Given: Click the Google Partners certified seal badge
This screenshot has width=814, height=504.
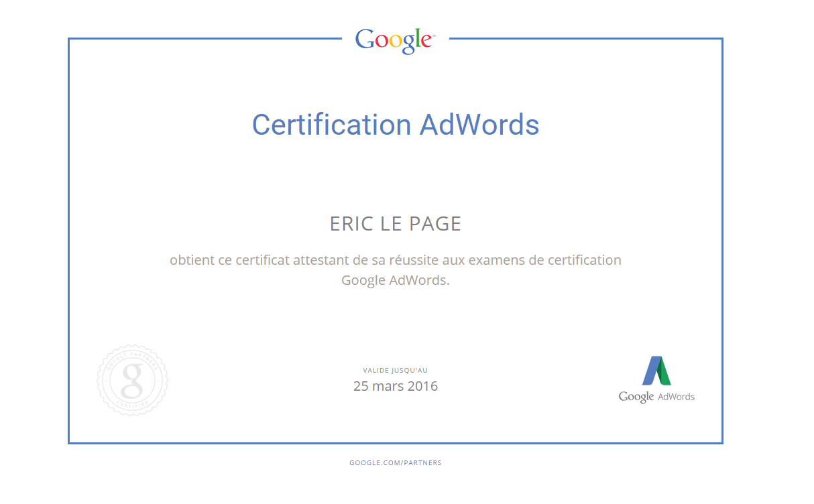Looking at the screenshot, I should pyautogui.click(x=132, y=380).
